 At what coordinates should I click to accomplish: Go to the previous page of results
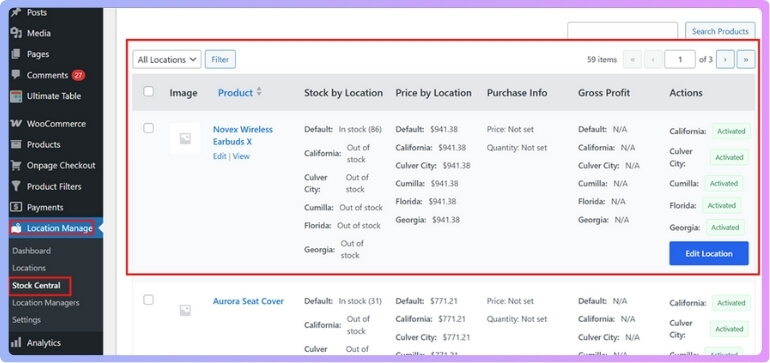(x=653, y=59)
